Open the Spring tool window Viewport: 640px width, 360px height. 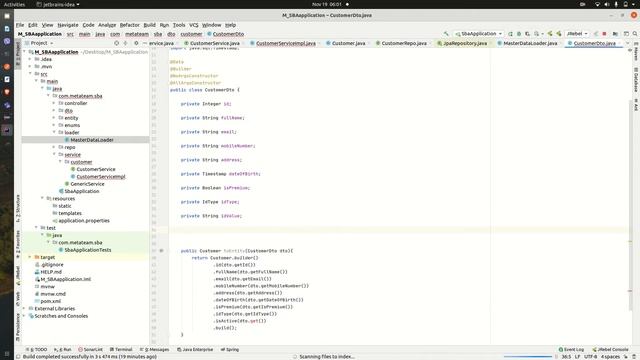point(230,350)
